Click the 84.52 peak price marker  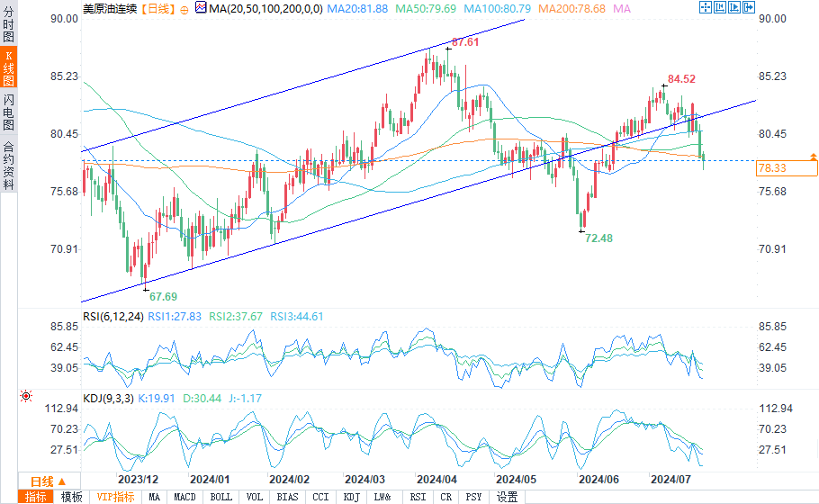681,79
